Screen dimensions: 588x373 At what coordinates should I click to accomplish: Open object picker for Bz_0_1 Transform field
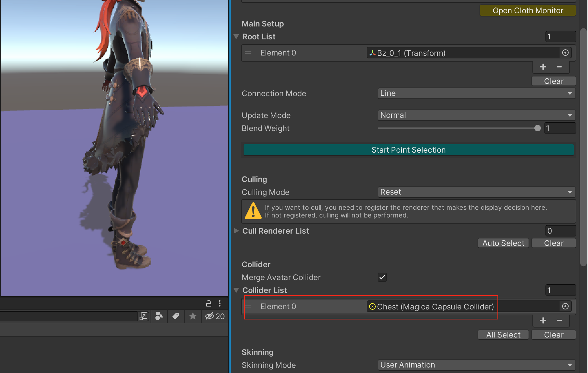565,53
